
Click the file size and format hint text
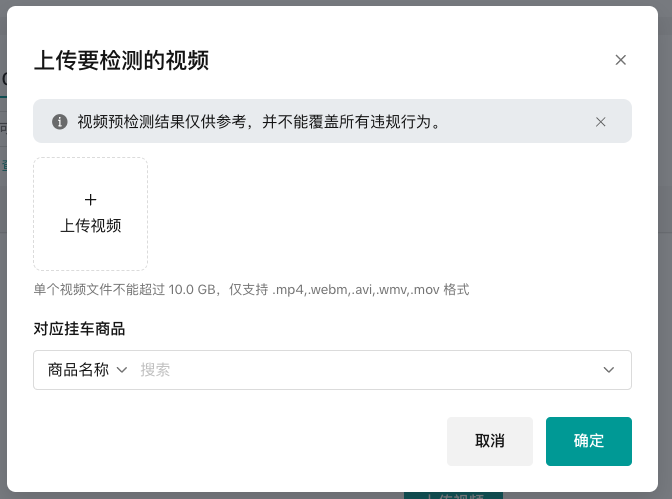tap(250, 290)
